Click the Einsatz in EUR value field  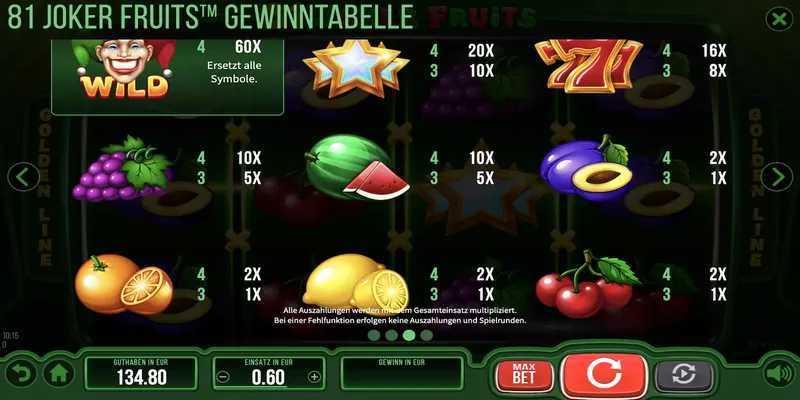point(269,373)
